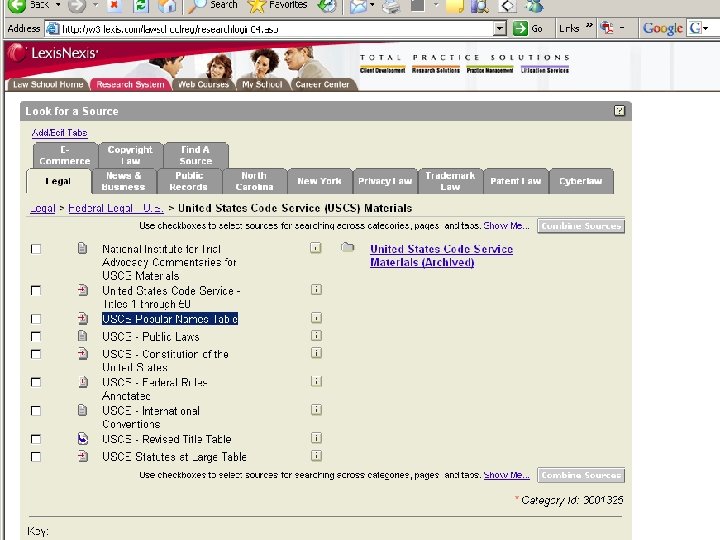Open the Law School Home tab

coord(47,84)
